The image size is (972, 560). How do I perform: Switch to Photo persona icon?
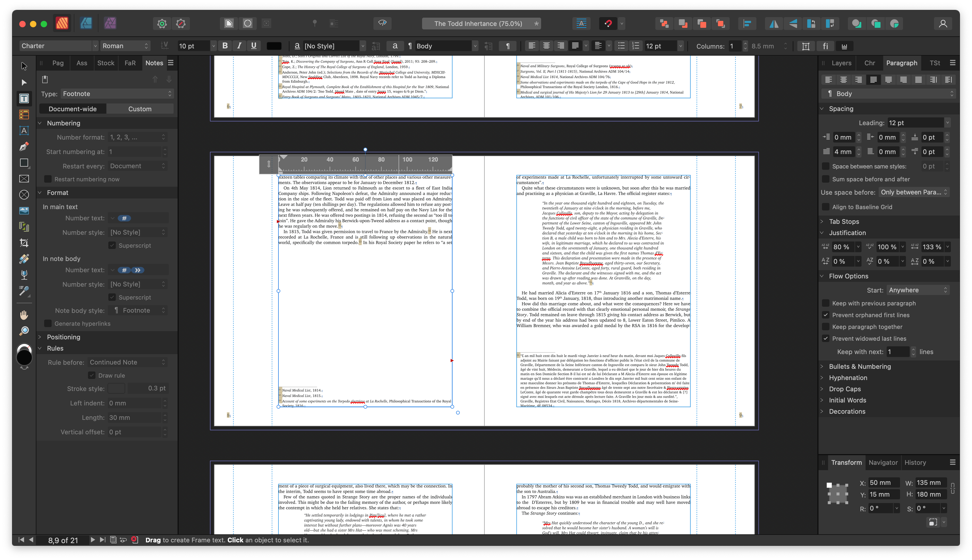[110, 24]
